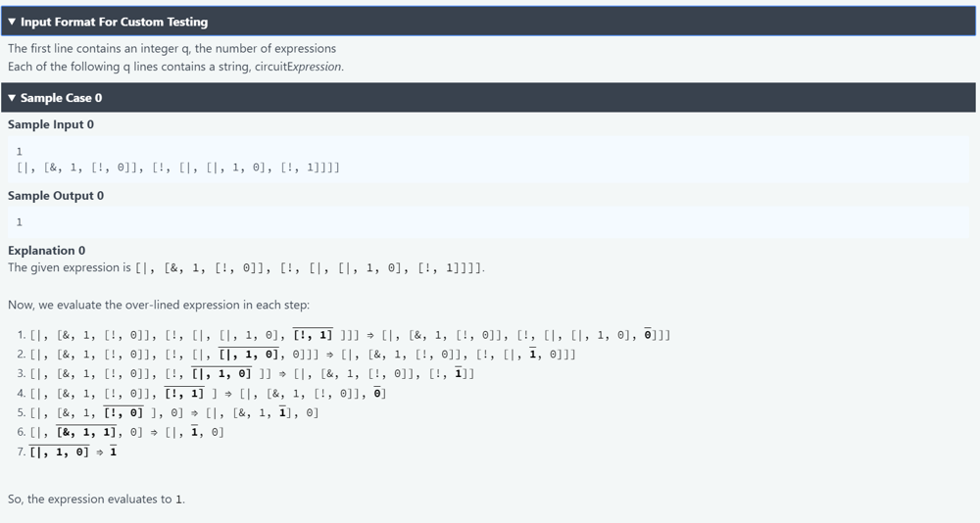Click the Explanation 0 heading

click(46, 251)
